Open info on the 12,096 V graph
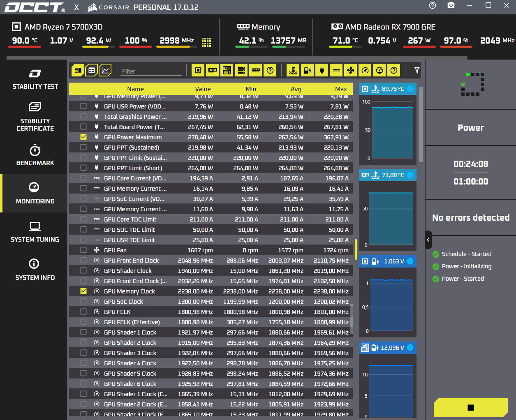 click(410, 348)
